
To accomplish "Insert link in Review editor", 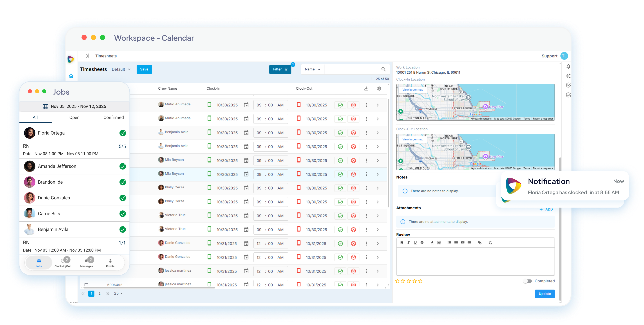I will tap(480, 243).
